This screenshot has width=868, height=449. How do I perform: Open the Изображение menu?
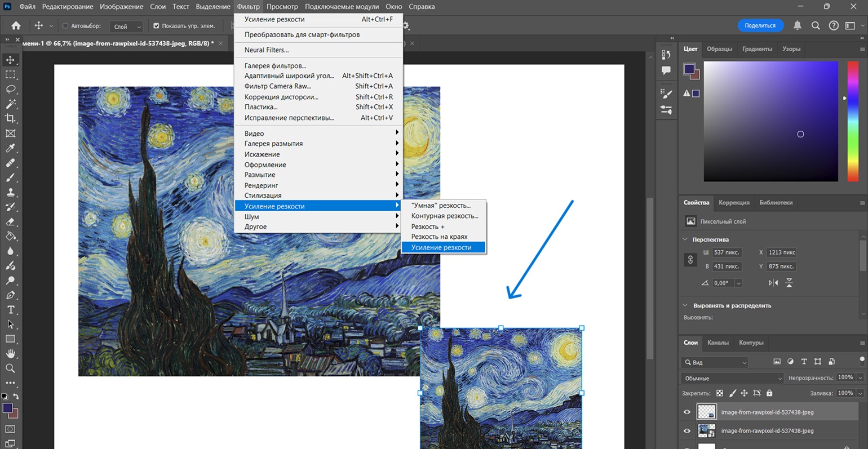[121, 7]
